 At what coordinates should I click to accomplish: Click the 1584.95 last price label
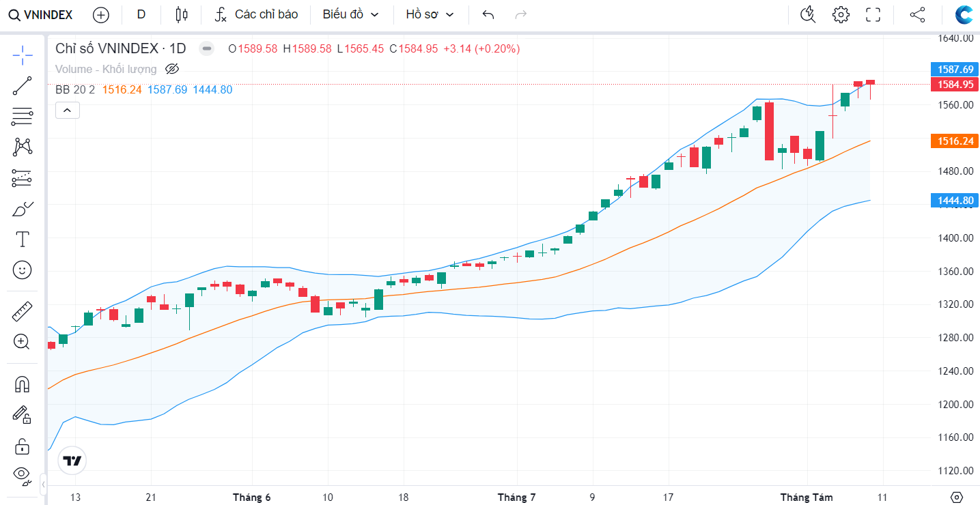(955, 85)
